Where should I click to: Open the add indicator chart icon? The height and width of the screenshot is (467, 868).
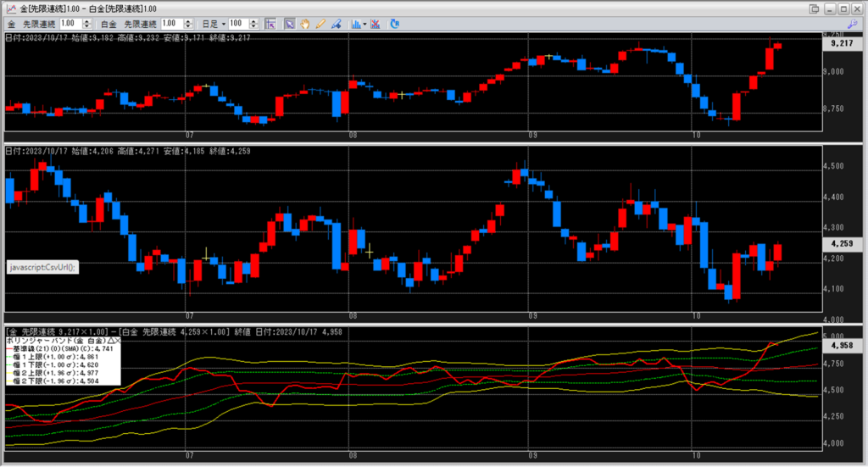[355, 24]
